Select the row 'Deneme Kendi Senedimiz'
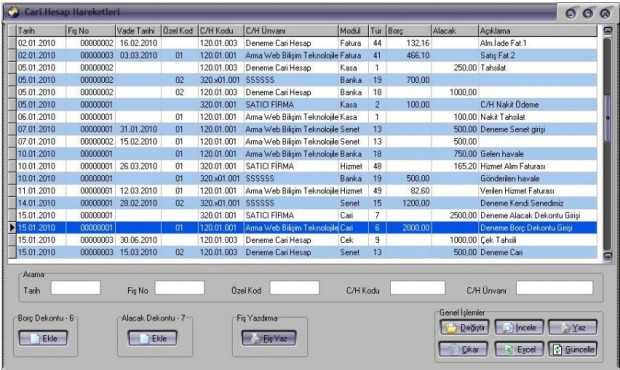Image resolution: width=620 pixels, height=370 pixels. pos(302,203)
